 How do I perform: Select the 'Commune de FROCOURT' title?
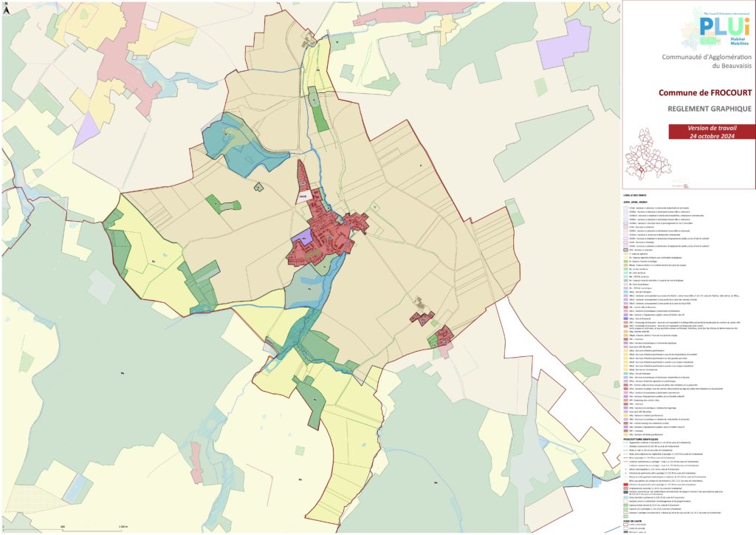(x=705, y=92)
